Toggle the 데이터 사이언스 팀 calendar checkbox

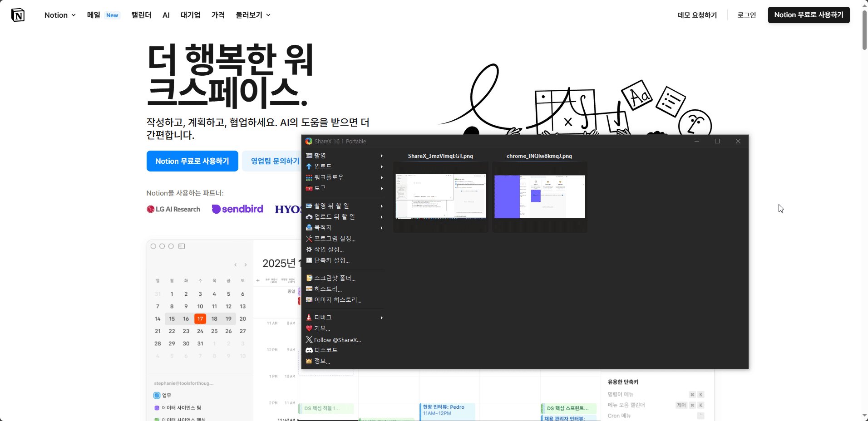click(157, 408)
